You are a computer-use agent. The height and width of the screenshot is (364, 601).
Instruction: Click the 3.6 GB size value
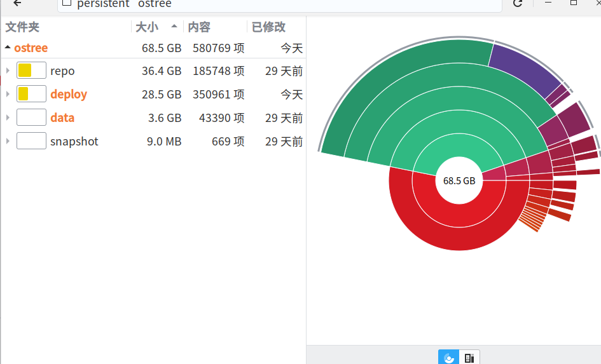tap(165, 118)
